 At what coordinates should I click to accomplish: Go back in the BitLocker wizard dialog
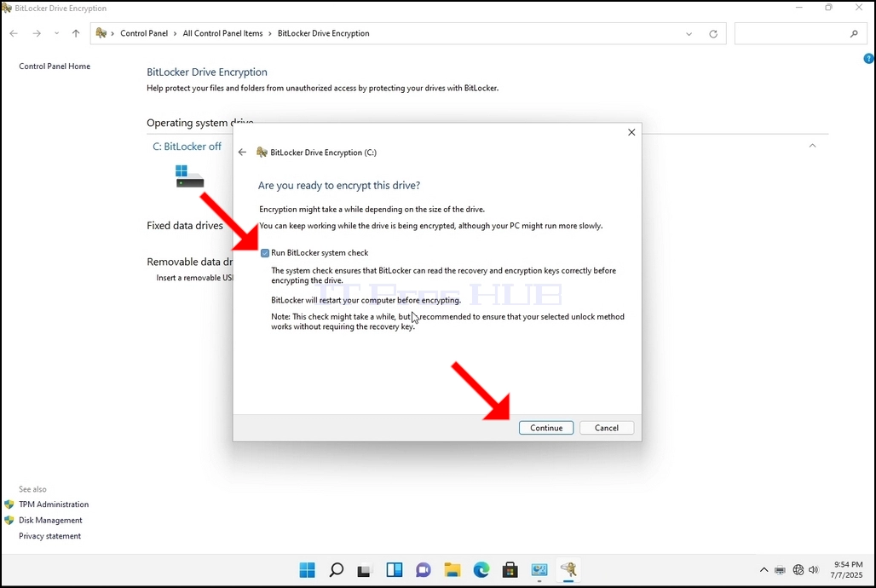[242, 152]
